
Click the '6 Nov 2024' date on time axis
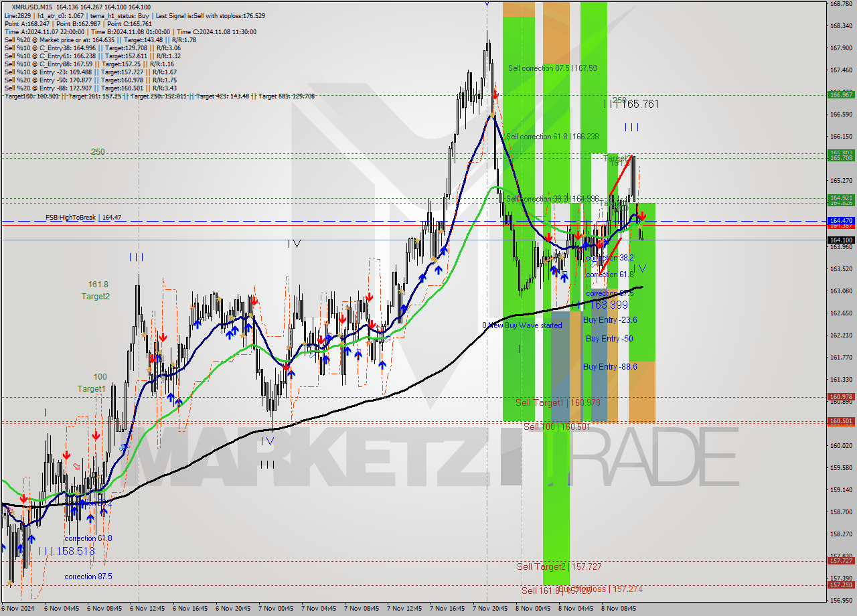pos(16,609)
